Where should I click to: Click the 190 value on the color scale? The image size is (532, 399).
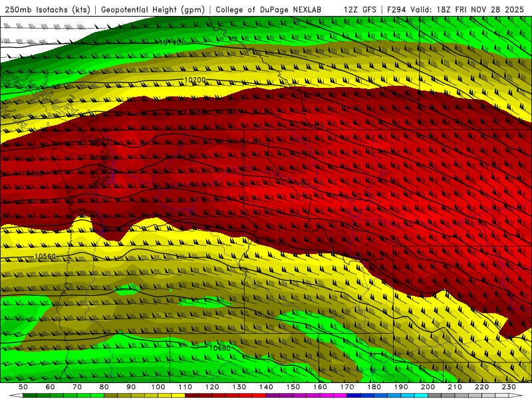point(401,387)
